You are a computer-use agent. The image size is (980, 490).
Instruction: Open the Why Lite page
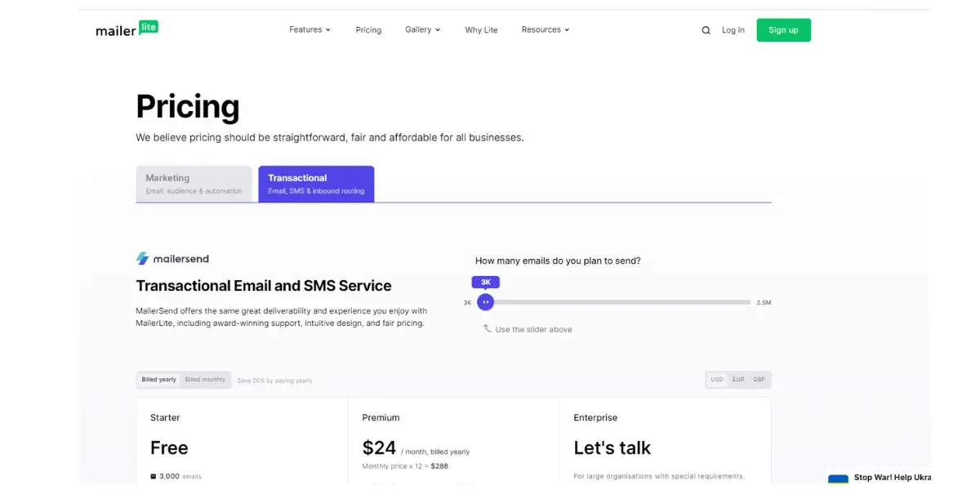(x=481, y=30)
